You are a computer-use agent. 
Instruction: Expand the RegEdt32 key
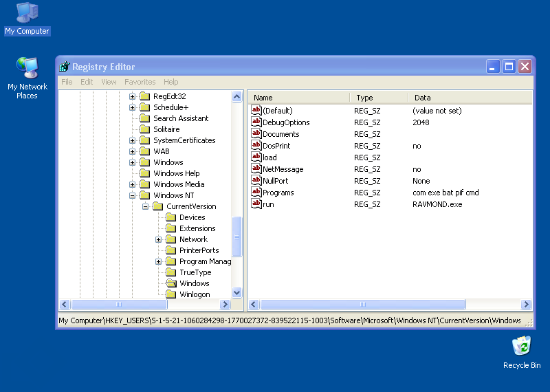click(x=132, y=96)
